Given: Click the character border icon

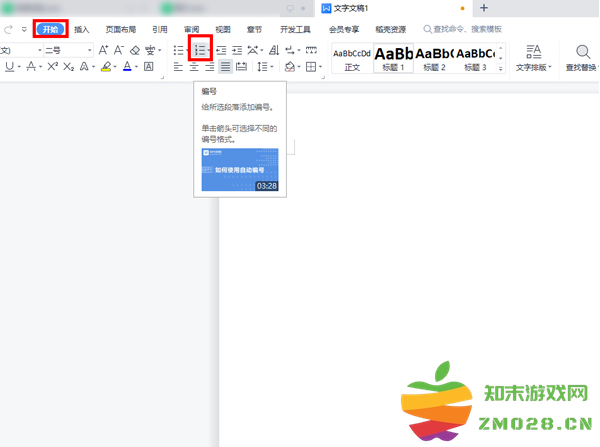Looking at the screenshot, I should pos(148,67).
